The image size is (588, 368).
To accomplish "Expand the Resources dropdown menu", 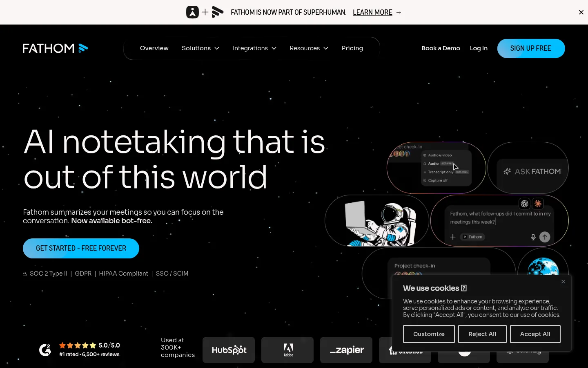I will (x=309, y=48).
